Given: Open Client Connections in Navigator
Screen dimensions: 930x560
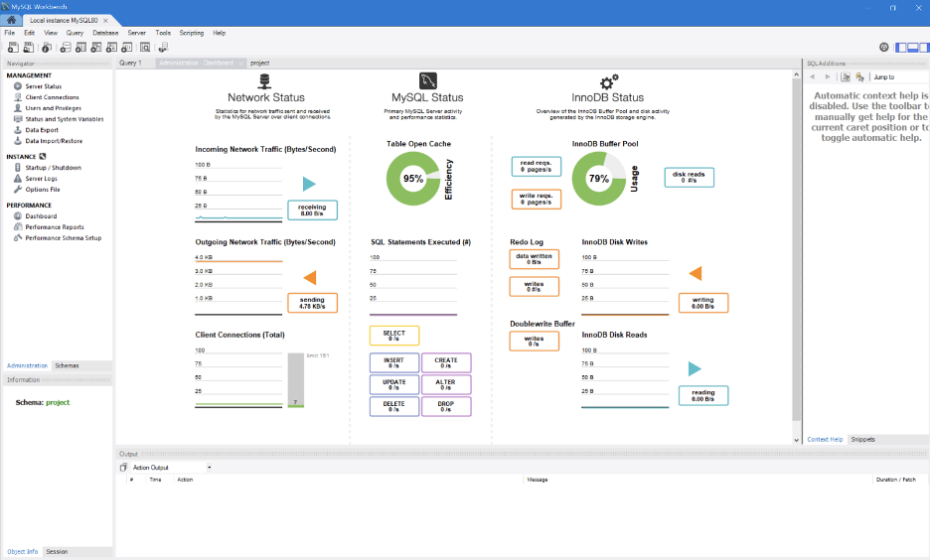Looking at the screenshot, I should (52, 97).
